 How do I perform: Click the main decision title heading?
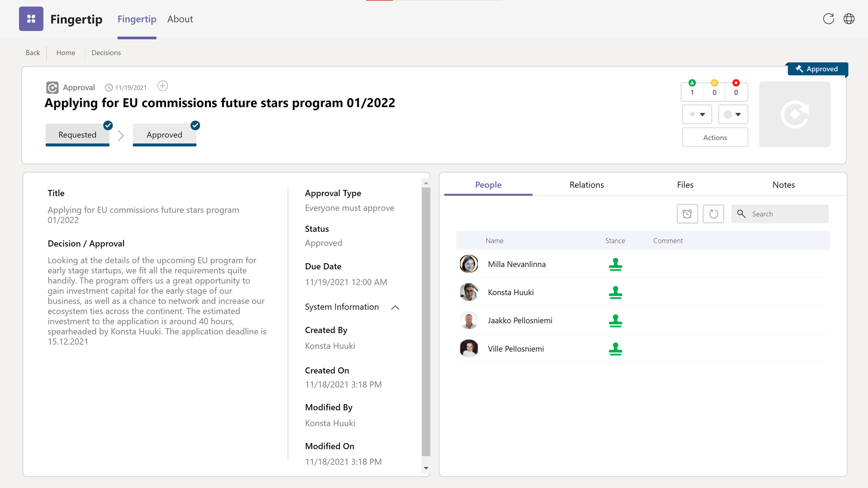pos(220,103)
